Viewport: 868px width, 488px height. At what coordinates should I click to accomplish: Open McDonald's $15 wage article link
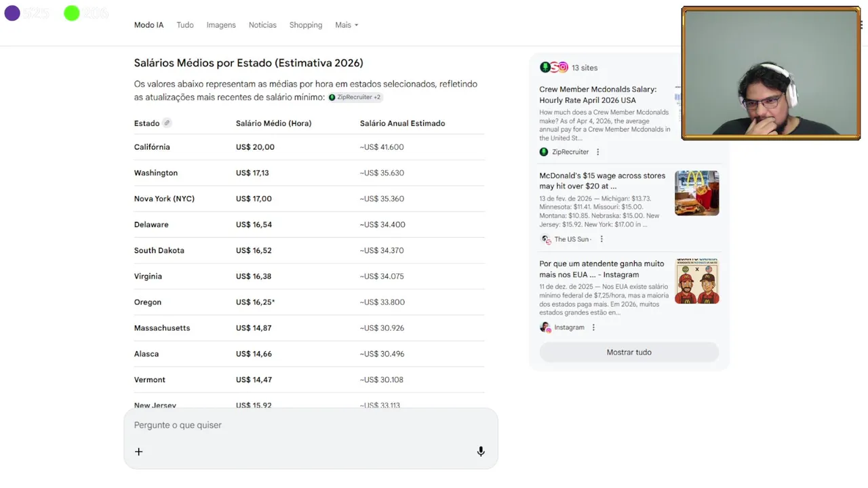pyautogui.click(x=602, y=180)
